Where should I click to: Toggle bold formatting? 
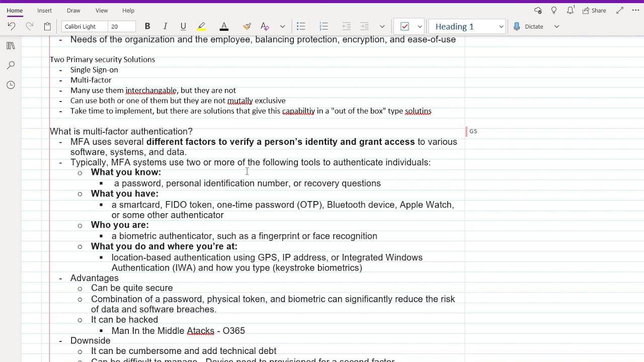tap(147, 26)
